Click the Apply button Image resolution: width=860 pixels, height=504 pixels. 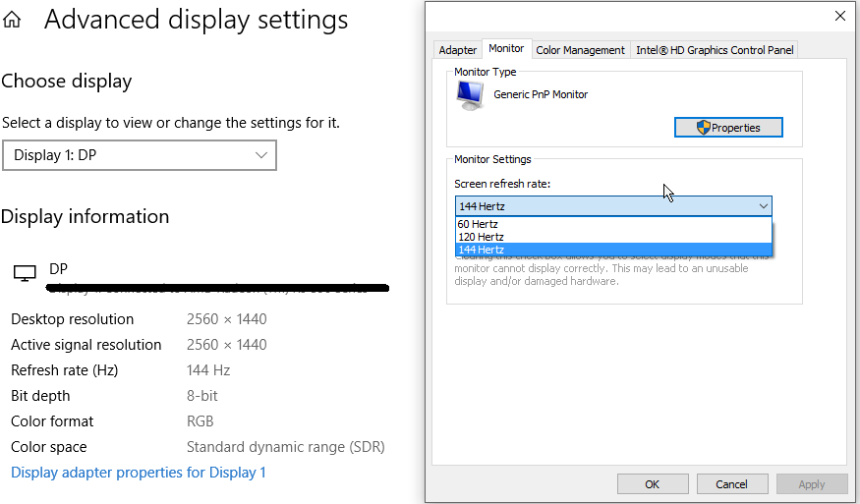pyautogui.click(x=812, y=484)
